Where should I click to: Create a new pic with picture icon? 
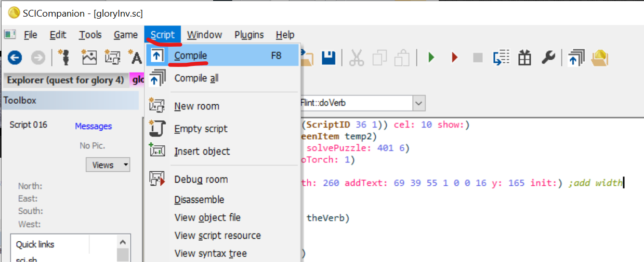[89, 58]
